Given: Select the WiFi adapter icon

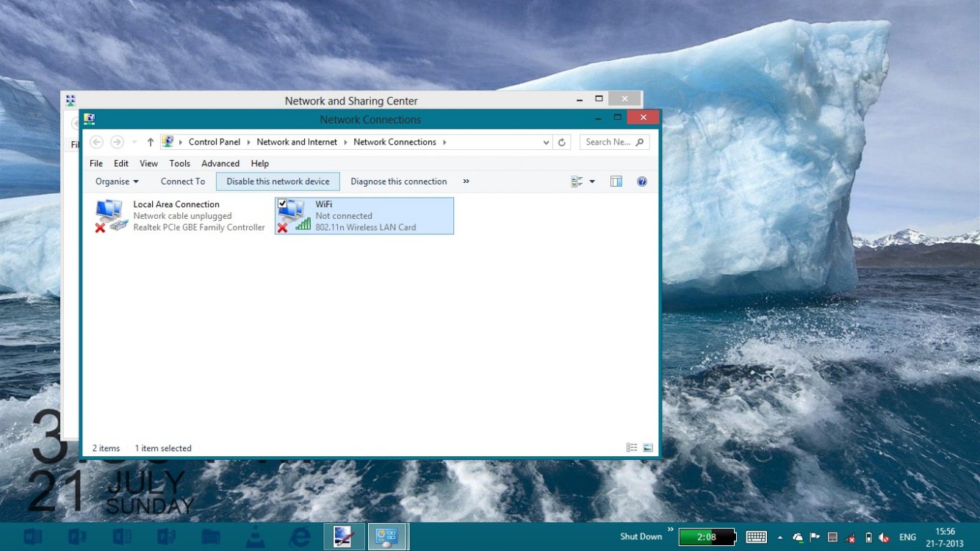Looking at the screenshot, I should [x=294, y=216].
